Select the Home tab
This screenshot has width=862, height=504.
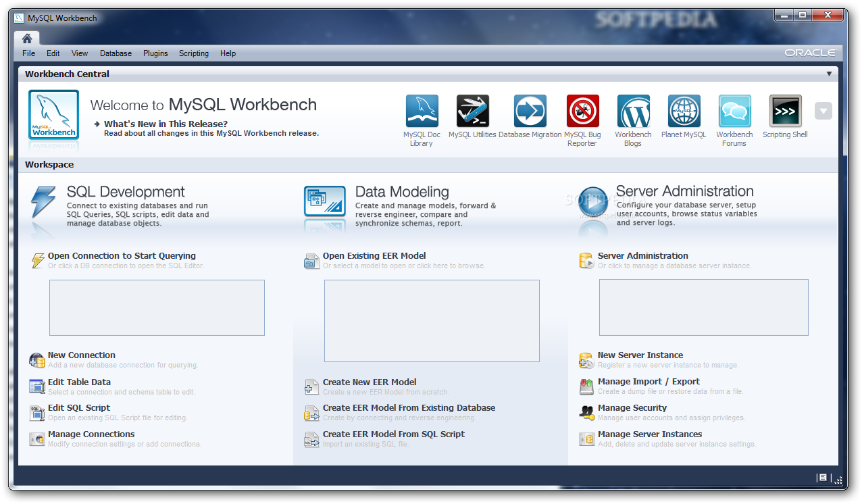pyautogui.click(x=27, y=39)
